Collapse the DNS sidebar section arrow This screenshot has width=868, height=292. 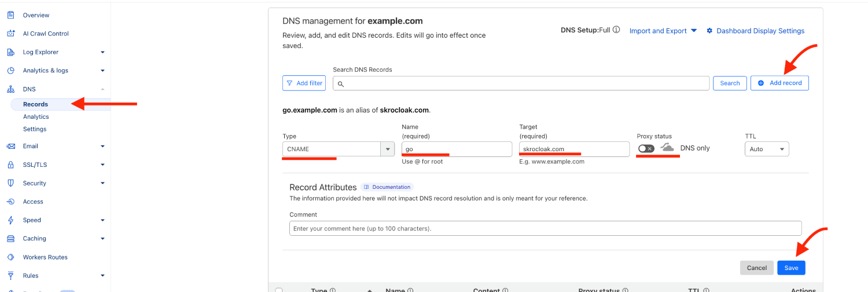(x=102, y=89)
